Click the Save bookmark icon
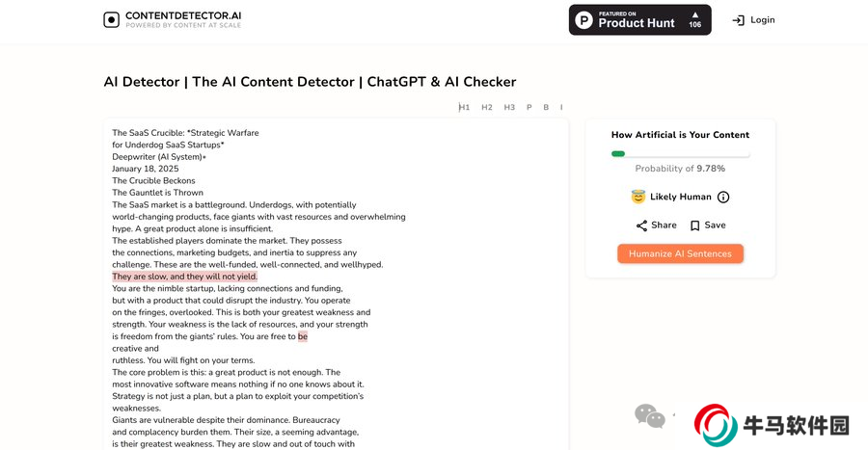This screenshot has width=868, height=450. (694, 225)
